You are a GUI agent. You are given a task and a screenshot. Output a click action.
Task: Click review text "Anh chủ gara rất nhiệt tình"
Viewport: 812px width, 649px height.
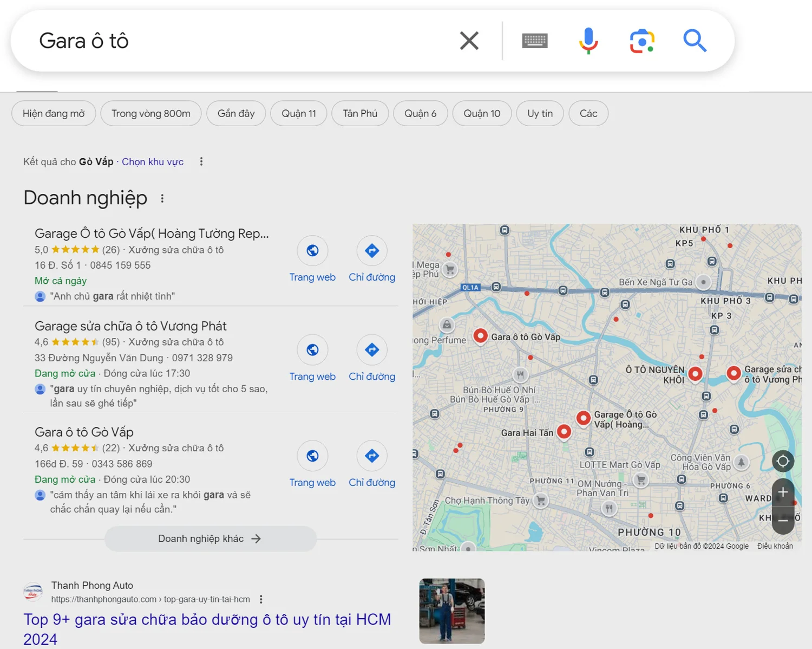point(112,296)
